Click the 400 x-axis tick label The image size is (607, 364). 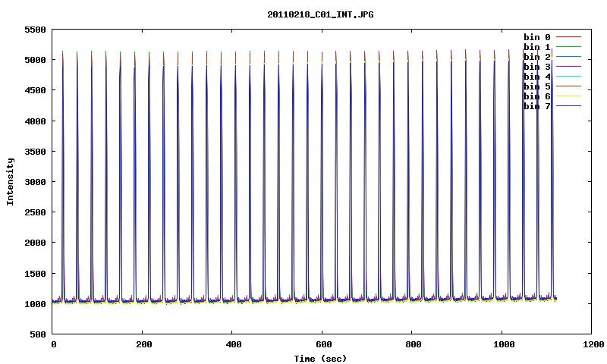pos(234,344)
